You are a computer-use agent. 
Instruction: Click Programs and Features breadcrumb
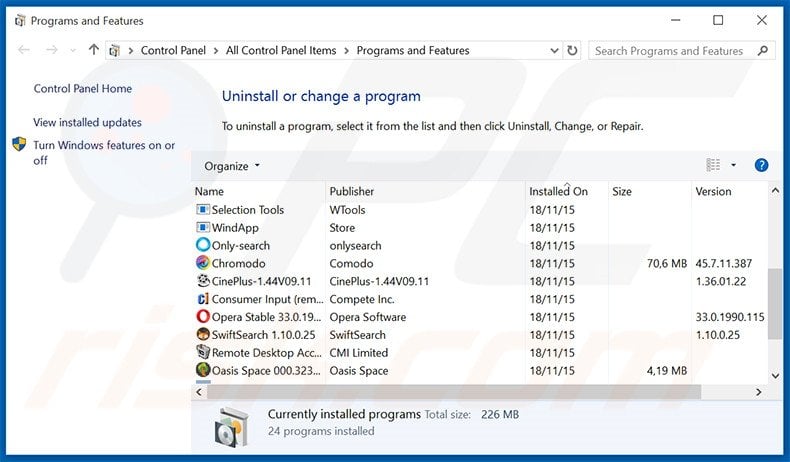click(x=413, y=50)
